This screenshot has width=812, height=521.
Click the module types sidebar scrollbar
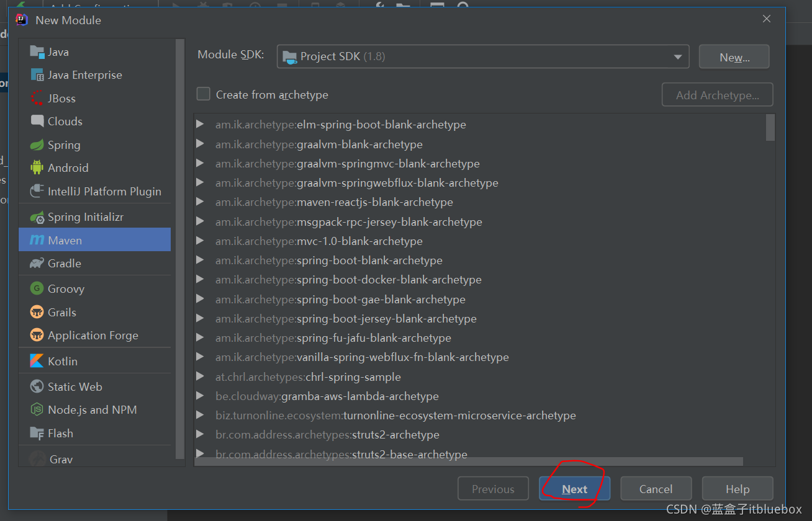(180, 249)
